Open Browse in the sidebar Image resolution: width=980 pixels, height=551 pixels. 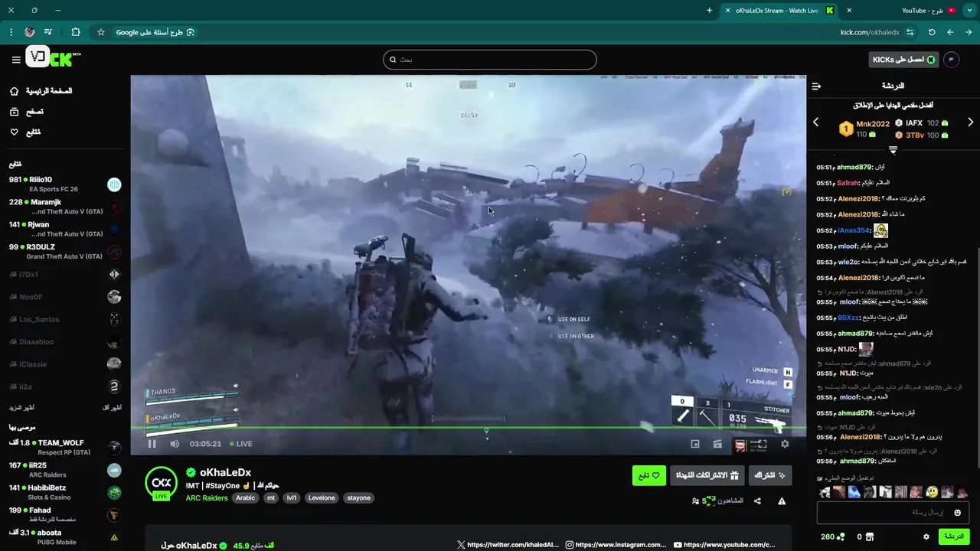(27, 112)
